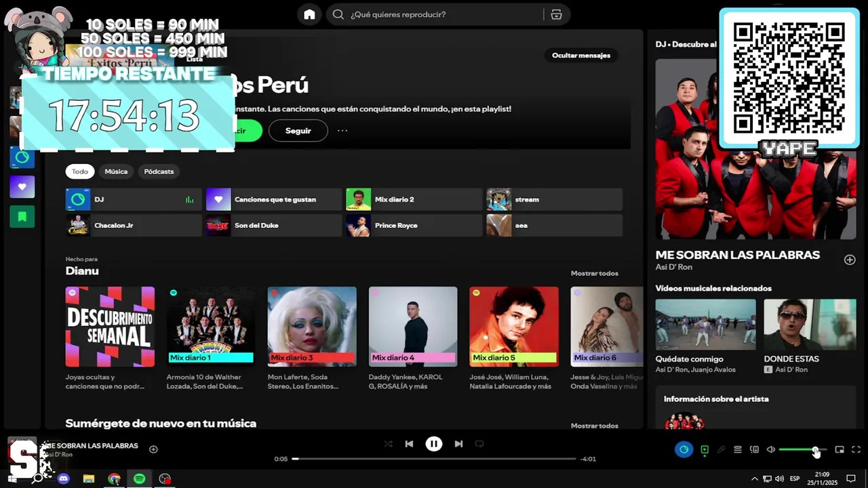This screenshot has height=488, width=868.
Task: Open the lyrics microphone icon
Action: point(721,449)
